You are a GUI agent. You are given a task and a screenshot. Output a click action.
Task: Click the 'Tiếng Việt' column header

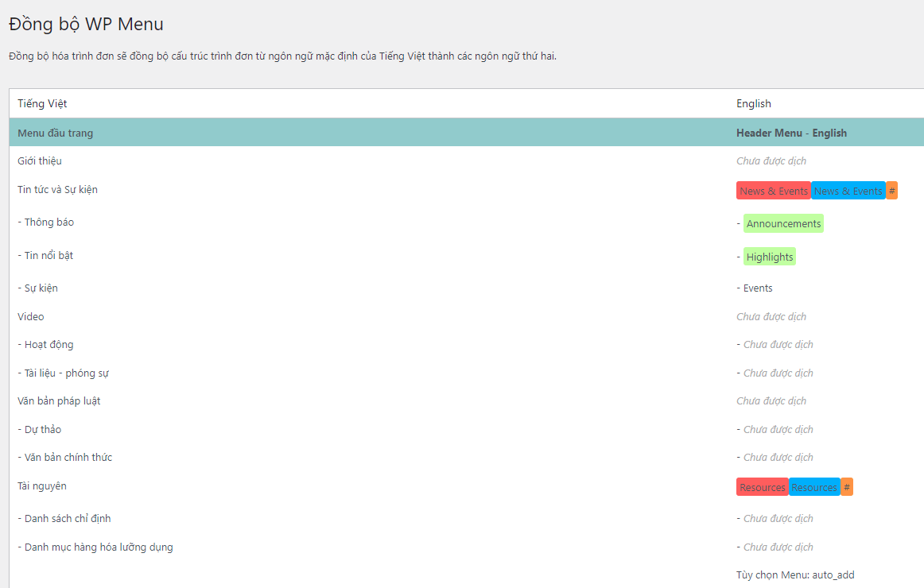coord(42,103)
